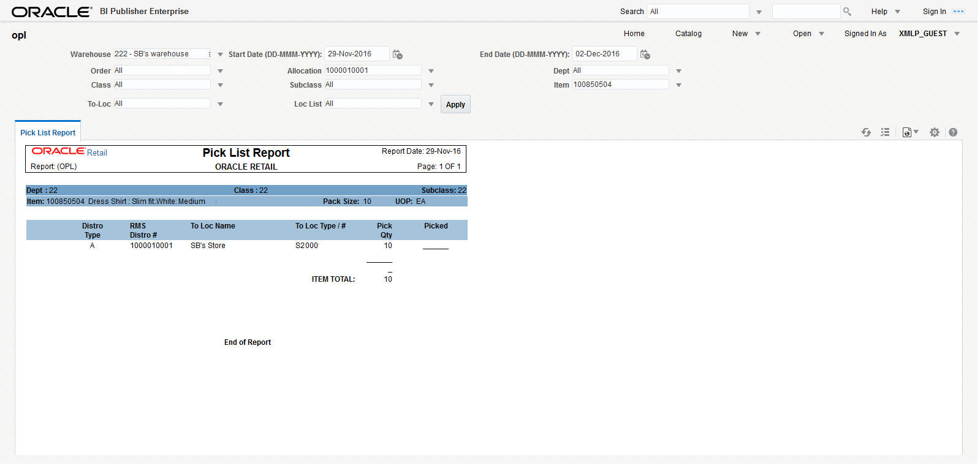Expand the Allocation dropdown arrow
980x471 pixels.
click(x=431, y=71)
